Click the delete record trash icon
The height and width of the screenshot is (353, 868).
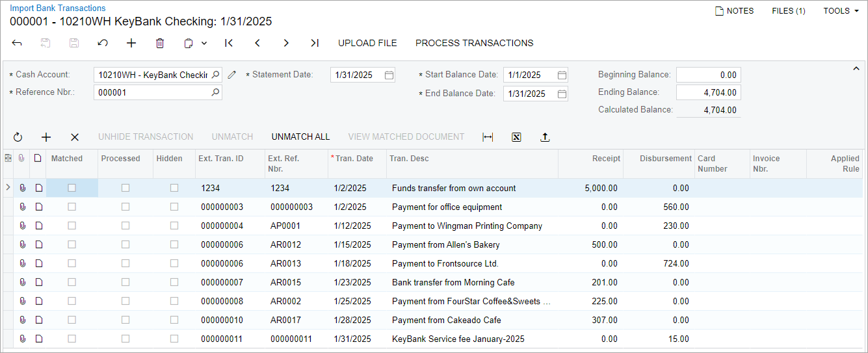click(x=160, y=44)
